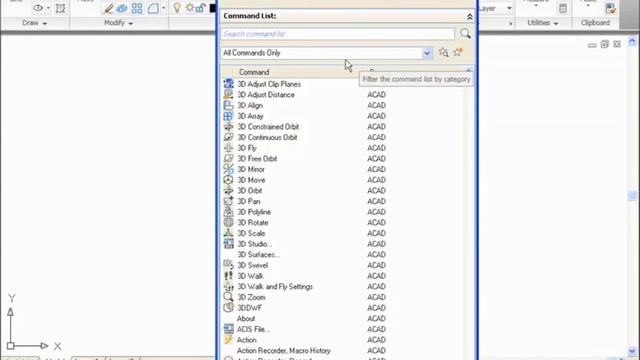Open the dropdown arrow next to fillet icon
The image size is (640, 360).
[164, 8]
